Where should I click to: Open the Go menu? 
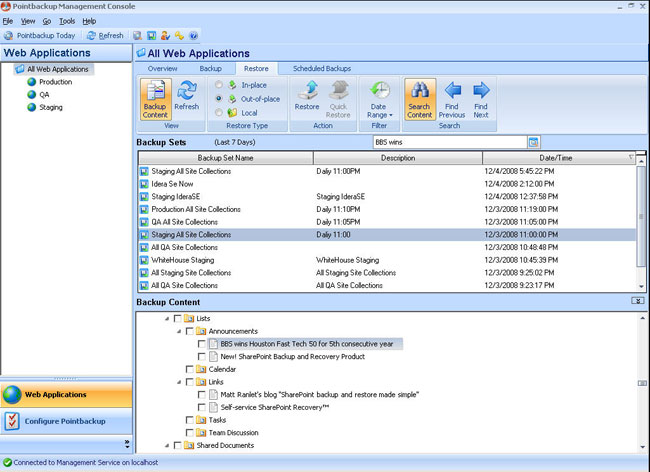(46, 21)
